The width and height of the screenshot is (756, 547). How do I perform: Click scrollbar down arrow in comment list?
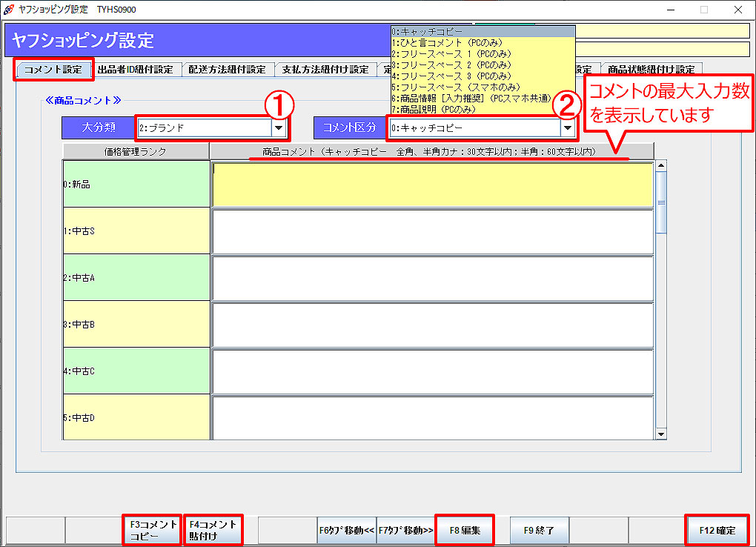tap(660, 434)
